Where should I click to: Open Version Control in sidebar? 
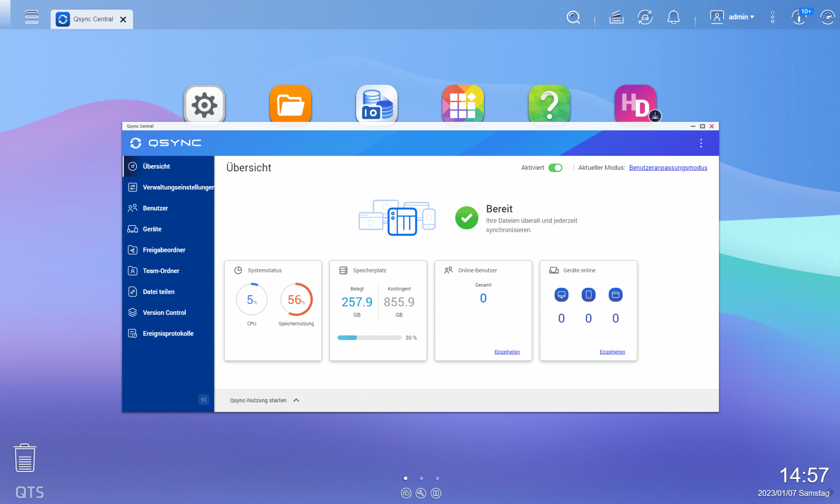click(164, 312)
